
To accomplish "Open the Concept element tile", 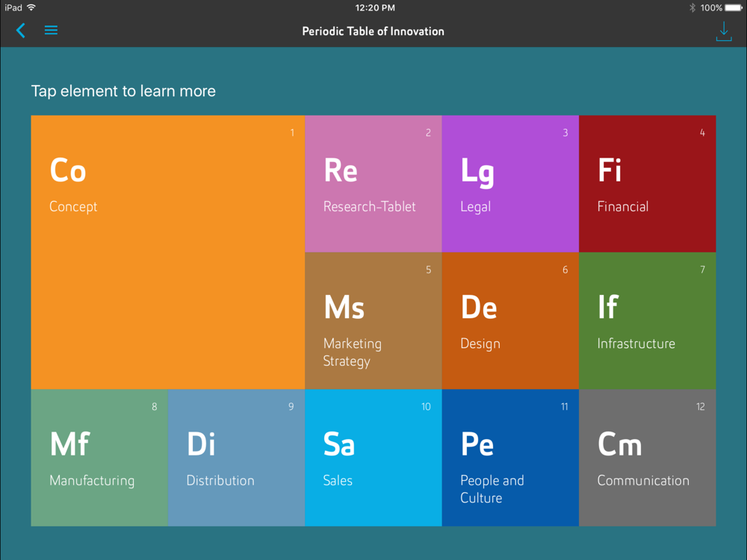I will click(167, 252).
